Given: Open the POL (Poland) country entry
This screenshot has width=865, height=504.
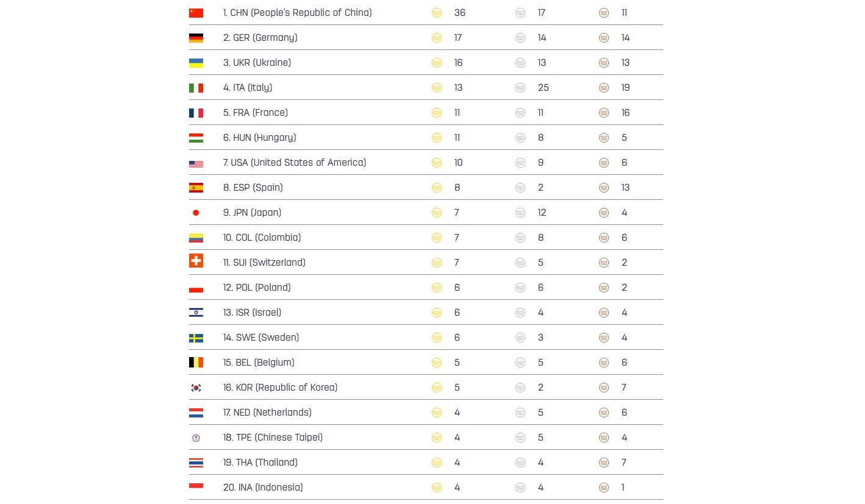Looking at the screenshot, I should (x=257, y=288).
